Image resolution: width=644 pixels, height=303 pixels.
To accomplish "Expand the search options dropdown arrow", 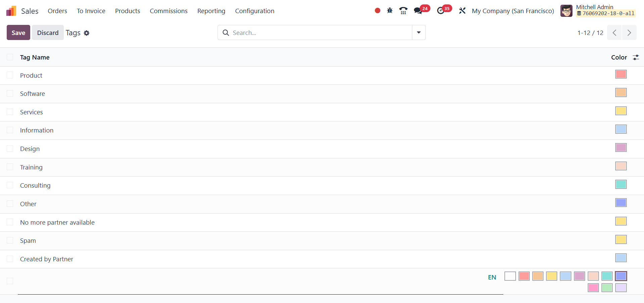I will (x=419, y=33).
